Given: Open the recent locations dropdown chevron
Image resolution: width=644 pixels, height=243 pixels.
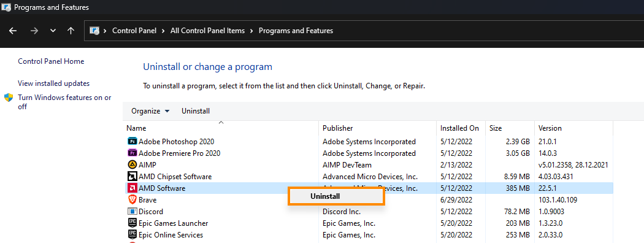Looking at the screenshot, I should 53,31.
